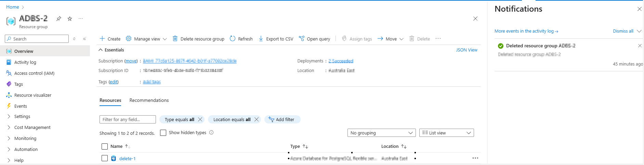Viewport: 644px width, 165px height.
Task: Switch to Resources tab
Action: pos(110,100)
